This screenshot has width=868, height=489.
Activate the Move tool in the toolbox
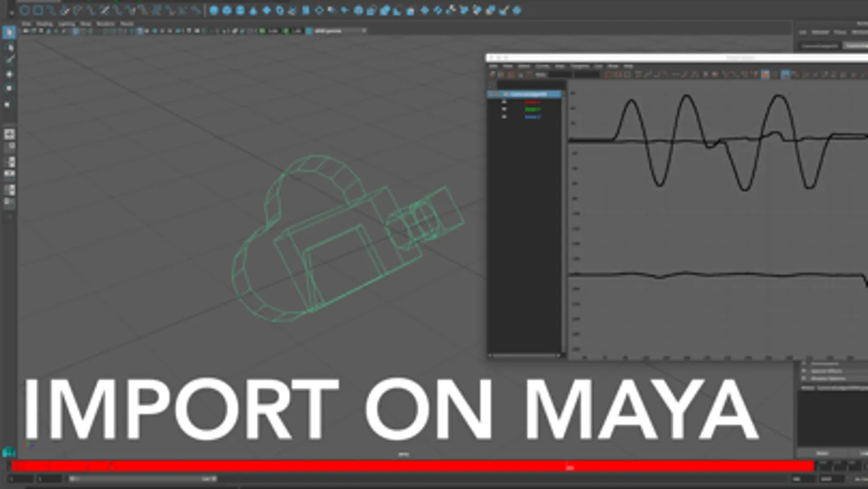pos(9,74)
